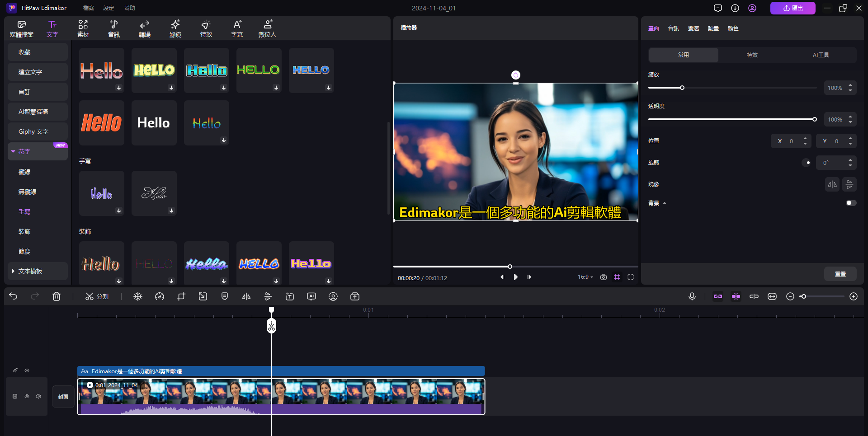
Task: Increase the 旋轉 angle stepper
Action: (x=850, y=160)
